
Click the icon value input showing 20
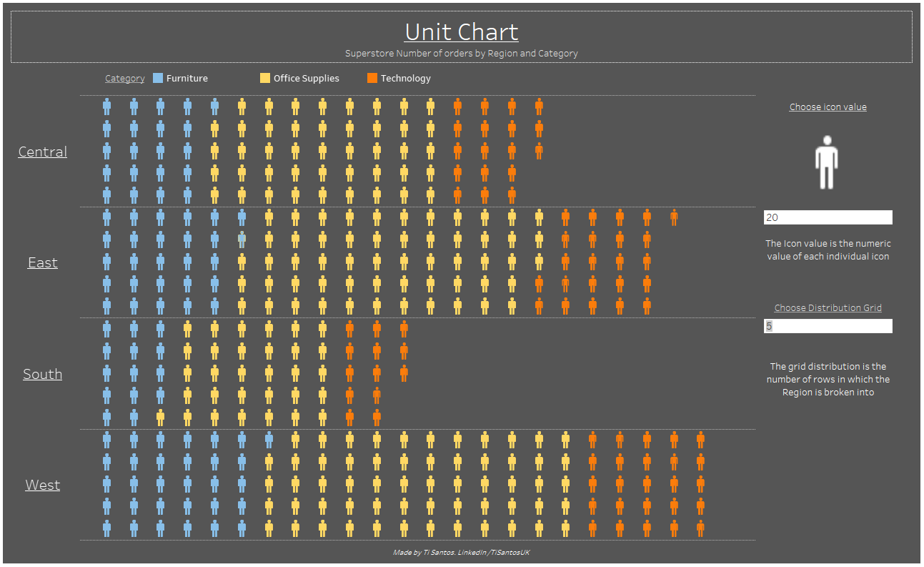(827, 217)
